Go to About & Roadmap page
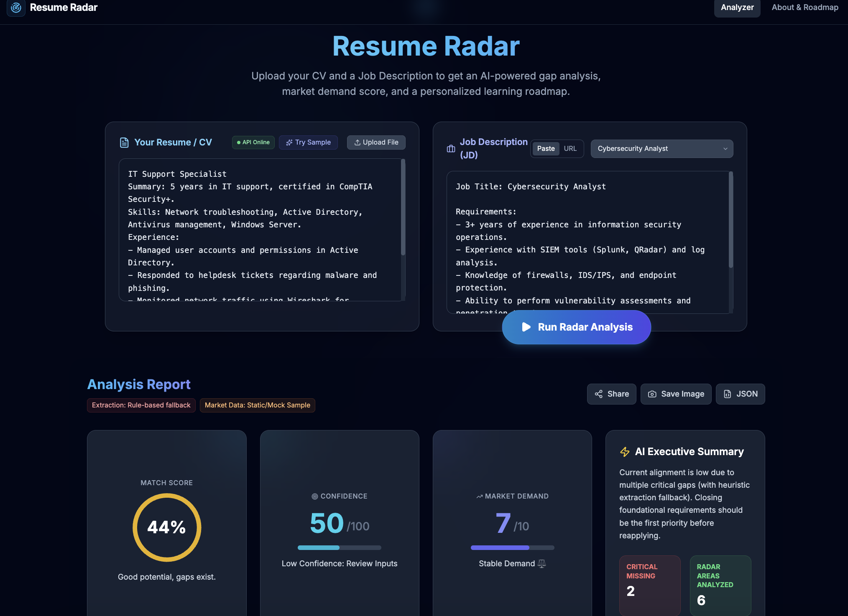 pos(805,8)
